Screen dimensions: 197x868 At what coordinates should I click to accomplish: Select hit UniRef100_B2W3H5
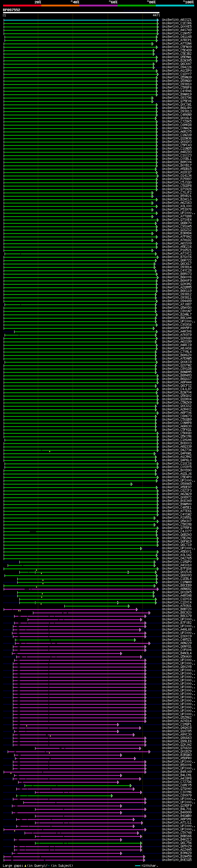177,61
